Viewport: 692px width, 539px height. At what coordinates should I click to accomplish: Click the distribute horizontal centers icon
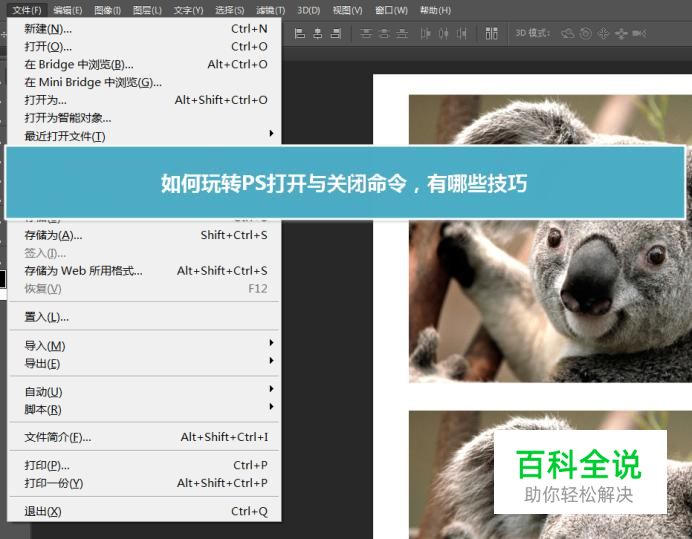pos(444,33)
